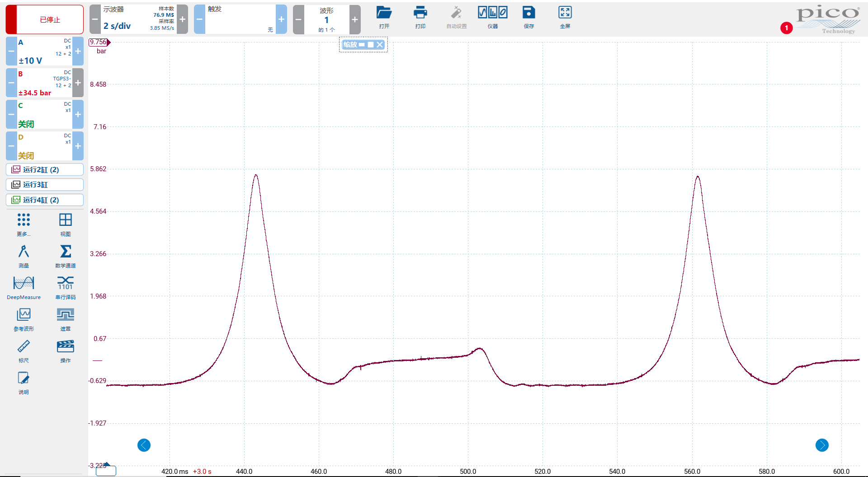Open Serial decoding tool
The height and width of the screenshot is (477, 868).
coord(66,287)
